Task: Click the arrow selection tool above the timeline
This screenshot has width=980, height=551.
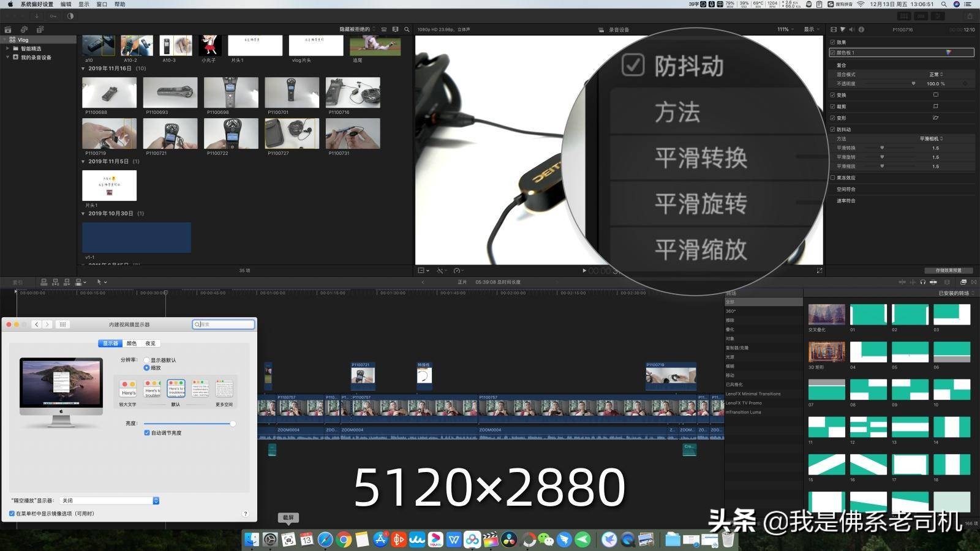Action: coord(100,282)
